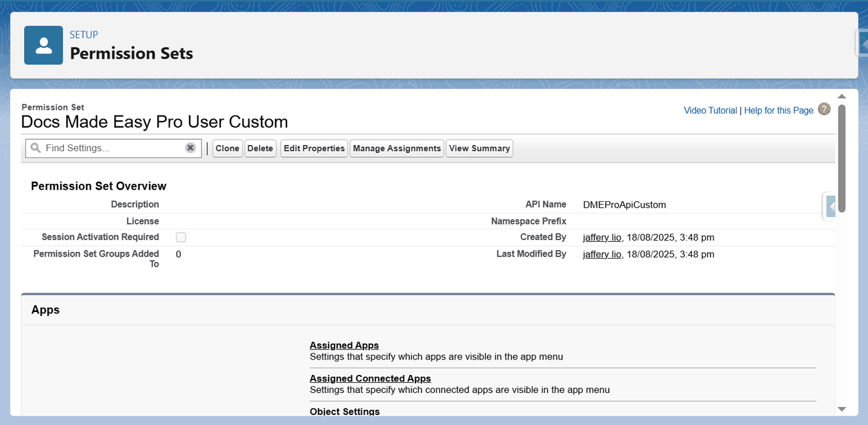Click the Docs Made Easy Pro User Custom title
This screenshot has width=868, height=425.
[x=154, y=122]
